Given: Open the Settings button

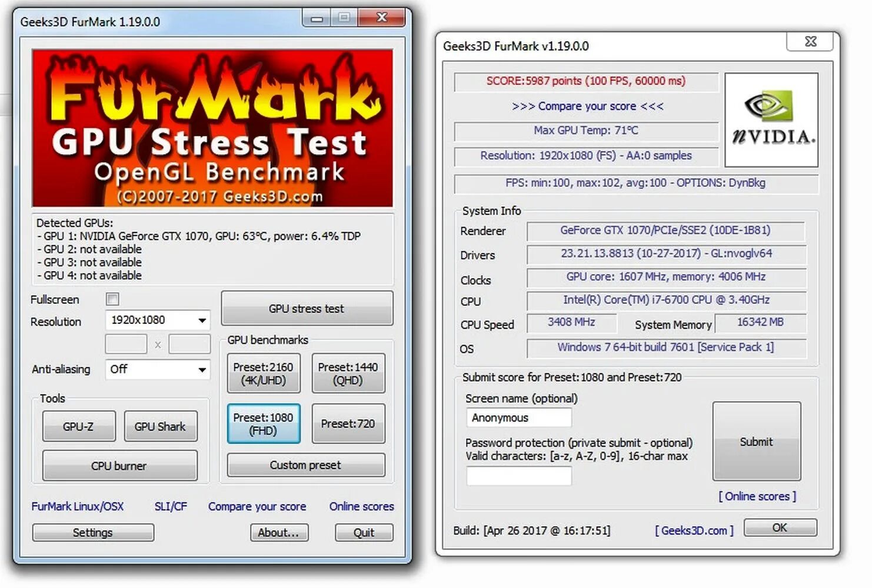Looking at the screenshot, I should coord(93,533).
